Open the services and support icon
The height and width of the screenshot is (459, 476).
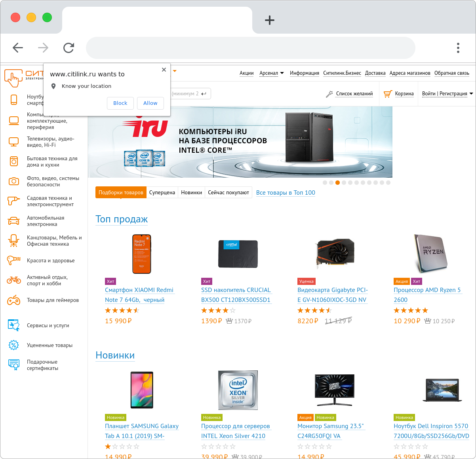tap(14, 325)
